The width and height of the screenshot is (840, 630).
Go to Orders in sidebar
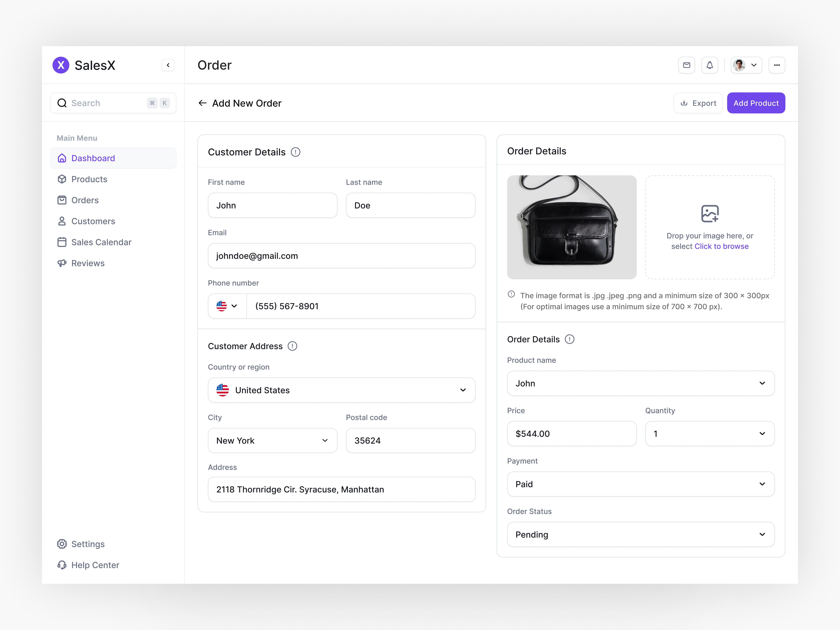click(113, 200)
